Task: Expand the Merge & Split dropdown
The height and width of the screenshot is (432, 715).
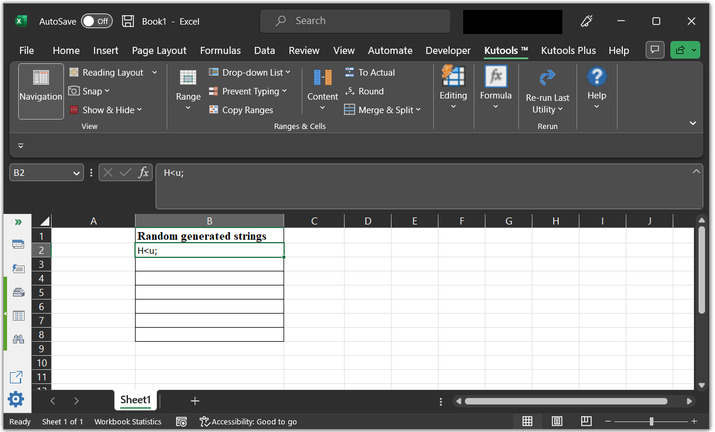Action: (x=385, y=110)
